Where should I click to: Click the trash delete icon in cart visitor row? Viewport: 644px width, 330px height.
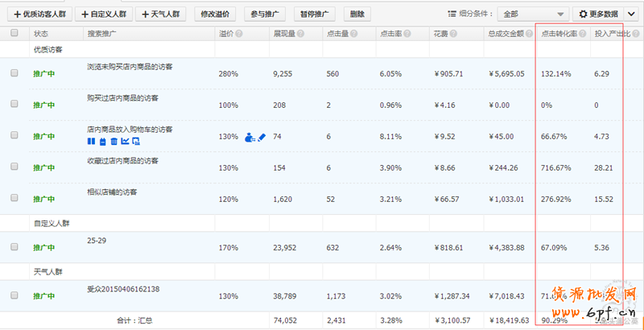click(114, 142)
